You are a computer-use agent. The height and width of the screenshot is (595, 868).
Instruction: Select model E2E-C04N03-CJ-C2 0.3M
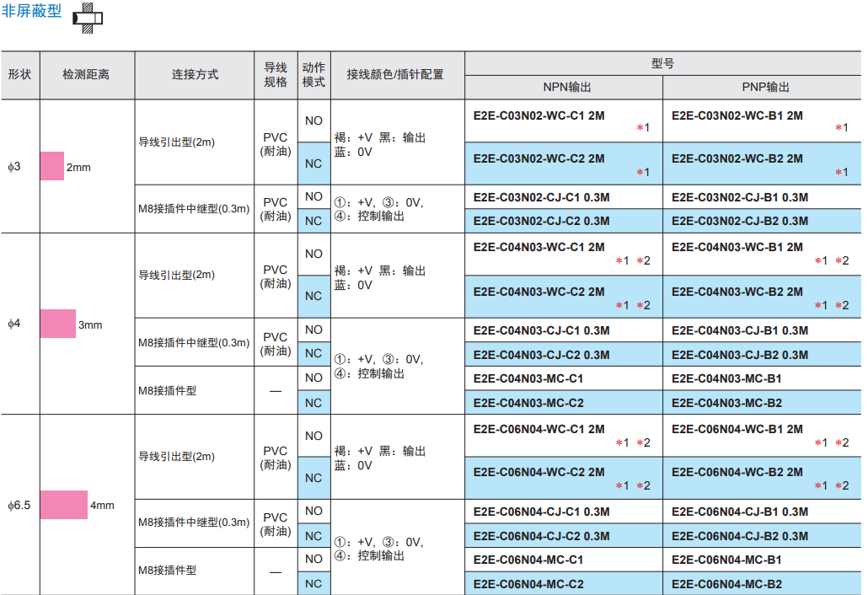[x=541, y=356]
